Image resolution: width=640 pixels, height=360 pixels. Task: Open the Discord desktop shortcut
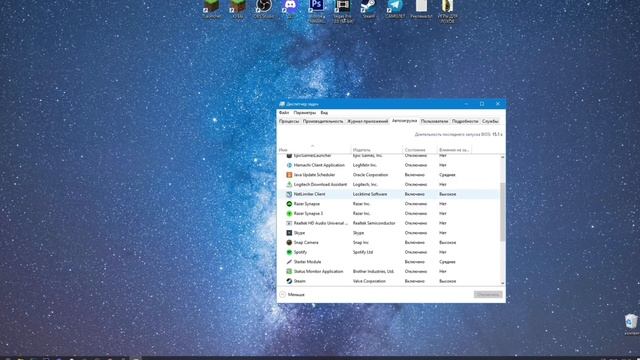(290, 8)
